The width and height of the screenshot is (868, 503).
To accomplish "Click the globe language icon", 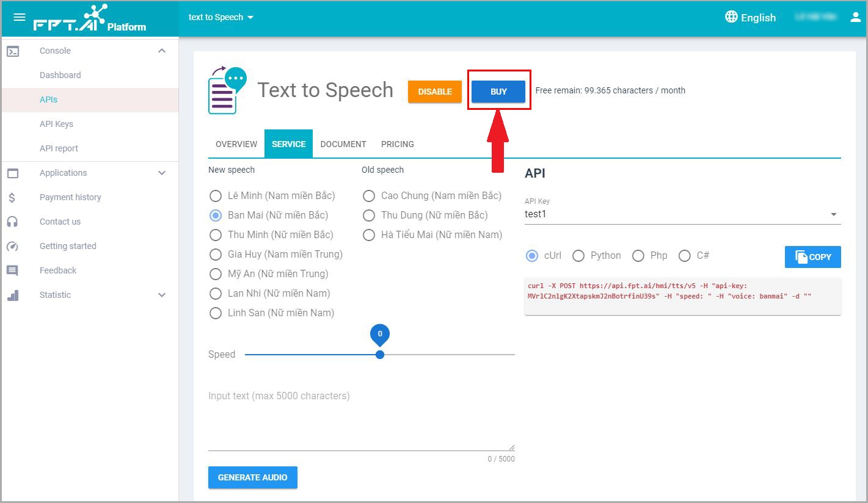I will [731, 16].
